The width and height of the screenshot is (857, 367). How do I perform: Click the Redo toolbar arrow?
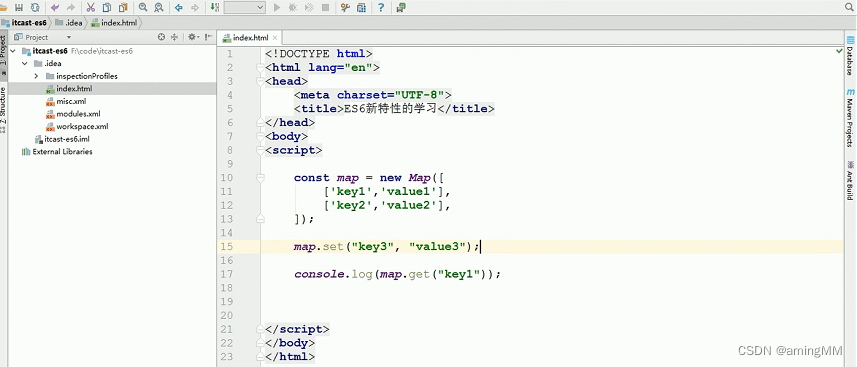(x=71, y=8)
